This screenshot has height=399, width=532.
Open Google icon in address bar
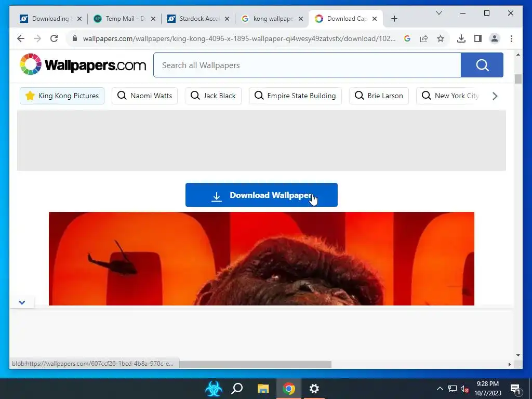(x=407, y=38)
